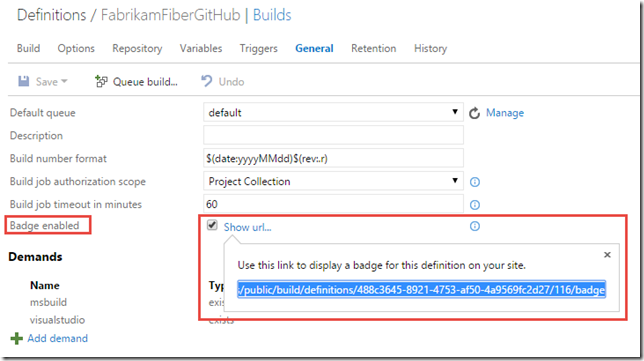Switch to the Retention tab
644x361 pixels.
click(373, 48)
